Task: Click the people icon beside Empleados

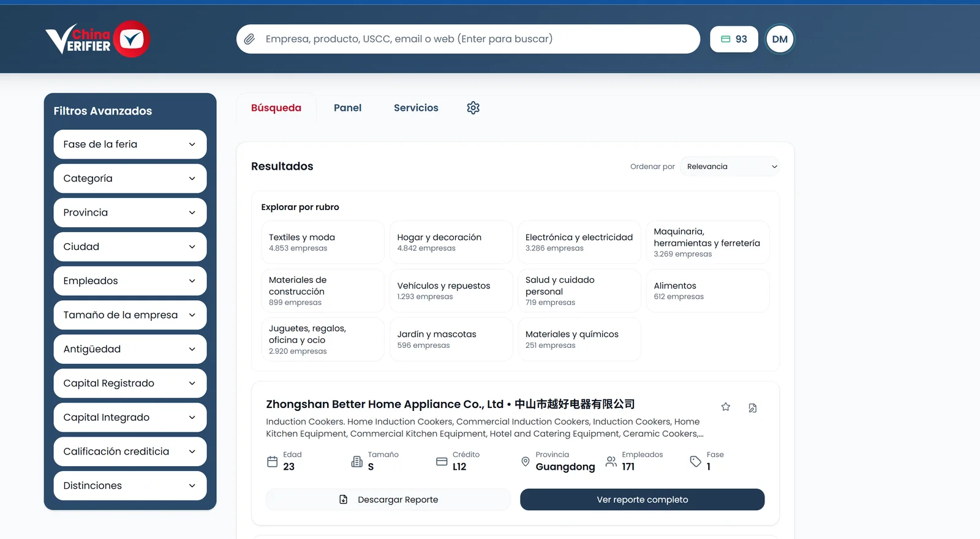Action: (x=611, y=461)
